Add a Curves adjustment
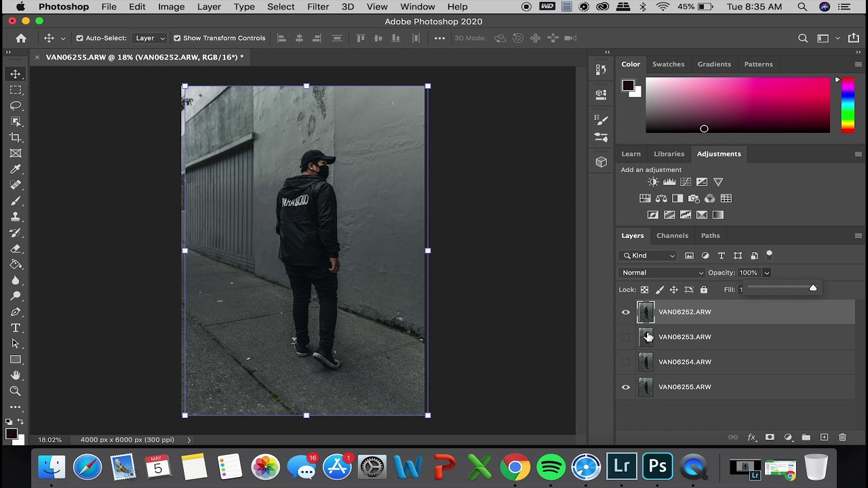868x488 pixels. [x=686, y=182]
